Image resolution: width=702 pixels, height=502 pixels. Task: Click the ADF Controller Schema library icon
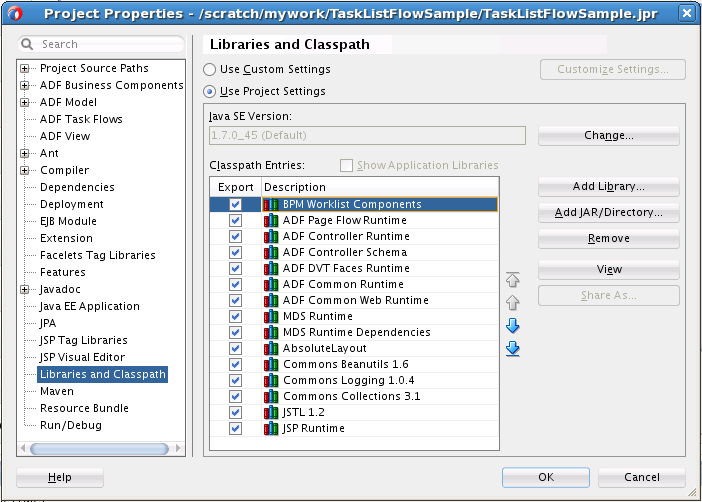pyautogui.click(x=271, y=253)
